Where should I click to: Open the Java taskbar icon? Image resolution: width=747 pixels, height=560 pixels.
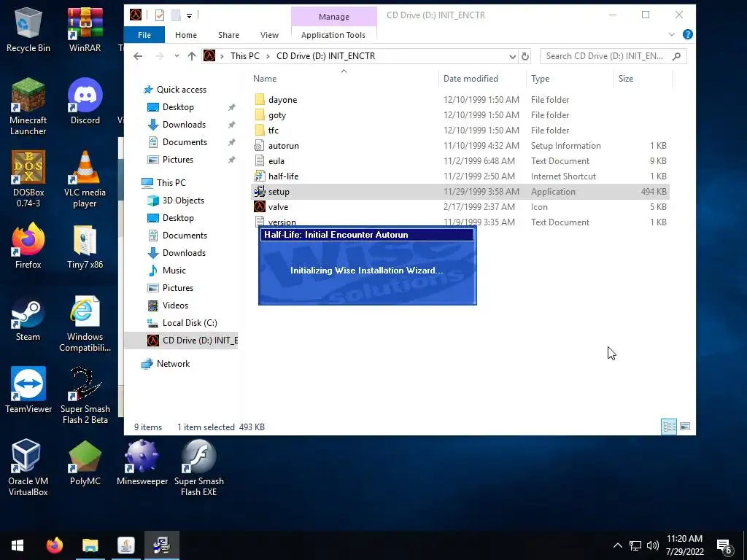tap(125, 545)
